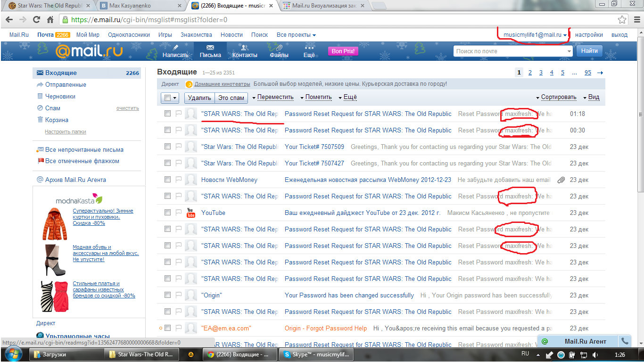Image resolution: width=644 pixels, height=362 pixels.
Task: Click Написать compose pencil icon
Action: coord(175,48)
